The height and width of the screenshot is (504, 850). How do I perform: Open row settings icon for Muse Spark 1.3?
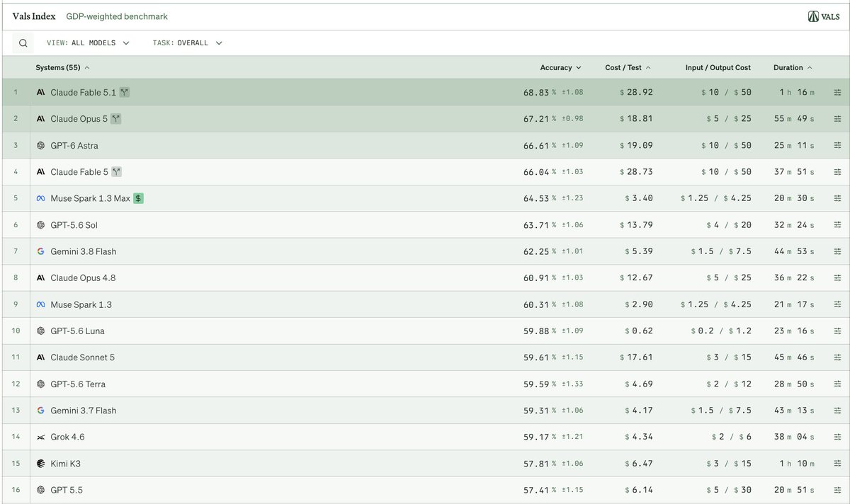pyautogui.click(x=837, y=304)
